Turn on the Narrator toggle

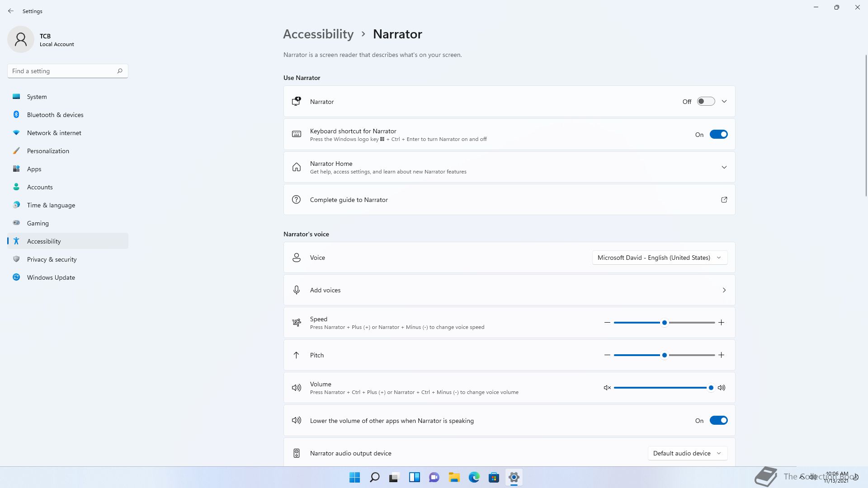coord(706,102)
